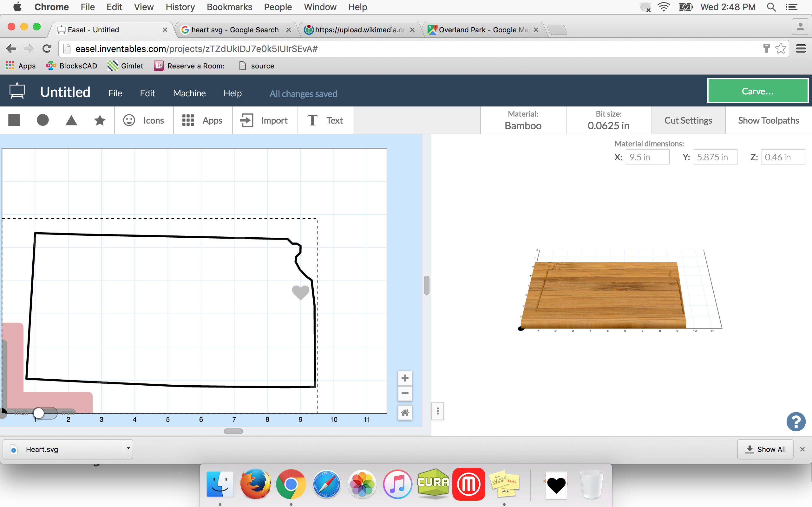Select the triangle shape tool

click(71, 121)
